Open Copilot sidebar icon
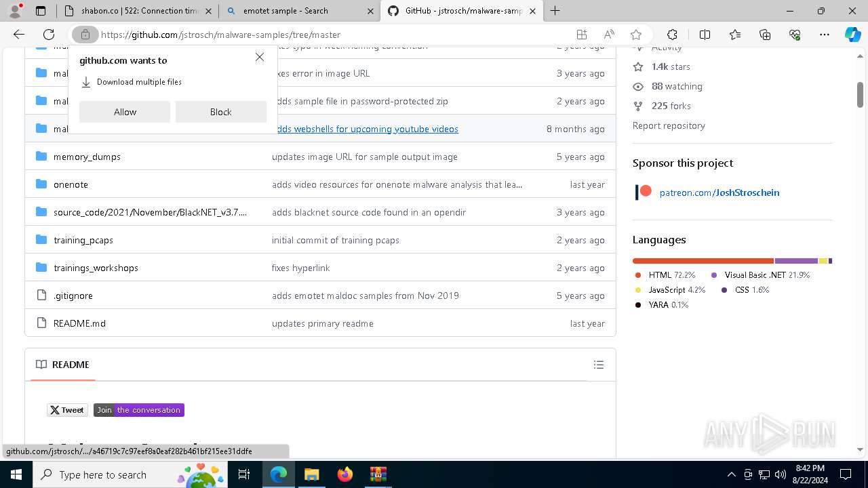Image resolution: width=868 pixels, height=488 pixels. pyautogui.click(x=852, y=35)
